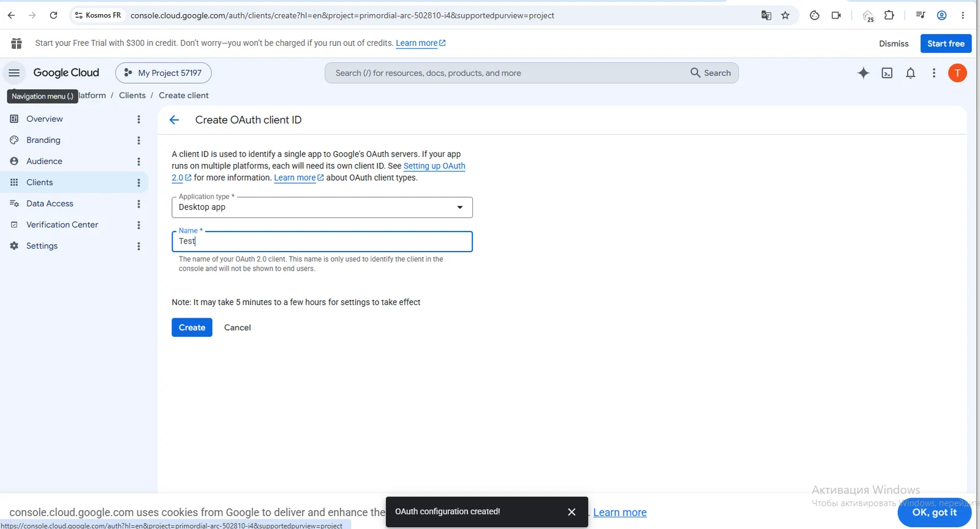Image resolution: width=980 pixels, height=529 pixels.
Task: Click Clients breadcrumb link
Action: 132,96
